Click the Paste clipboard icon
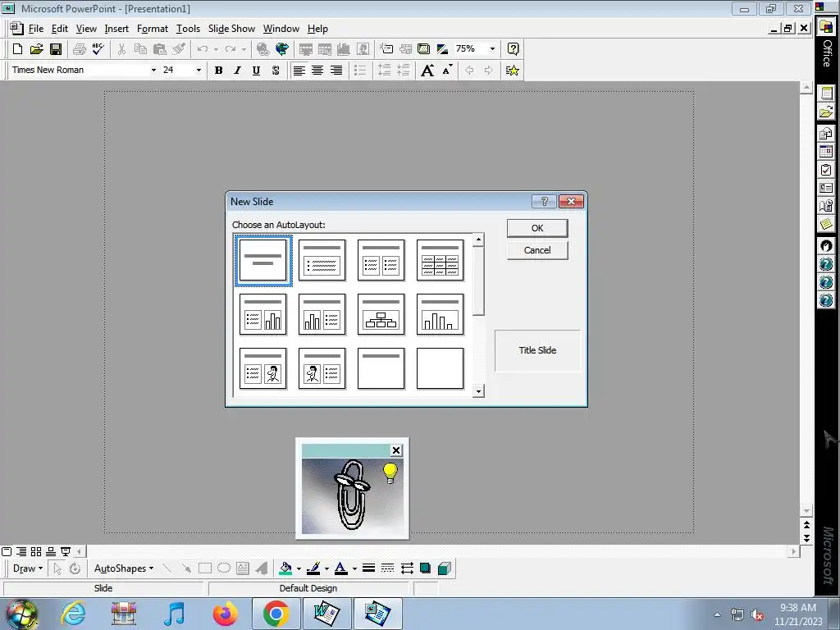The image size is (840, 630). (160, 49)
